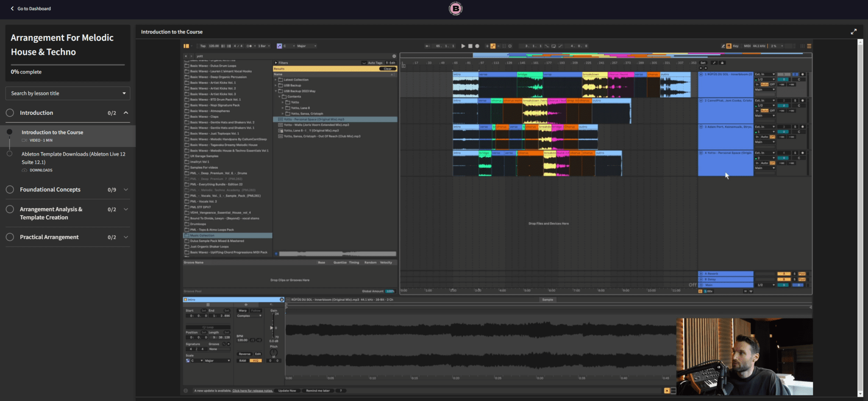Mark the Introduction section complete circle
868x401 pixels.
(x=10, y=113)
